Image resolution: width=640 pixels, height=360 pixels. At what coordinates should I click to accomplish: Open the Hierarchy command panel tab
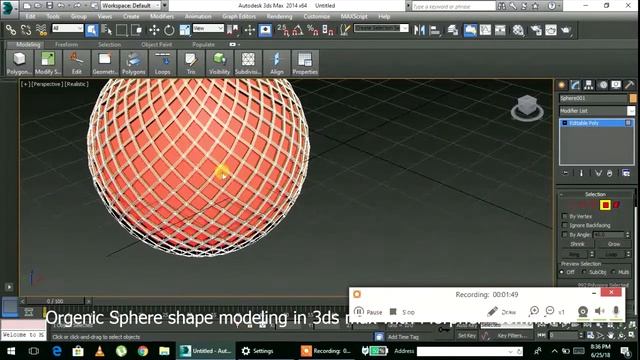[589, 85]
